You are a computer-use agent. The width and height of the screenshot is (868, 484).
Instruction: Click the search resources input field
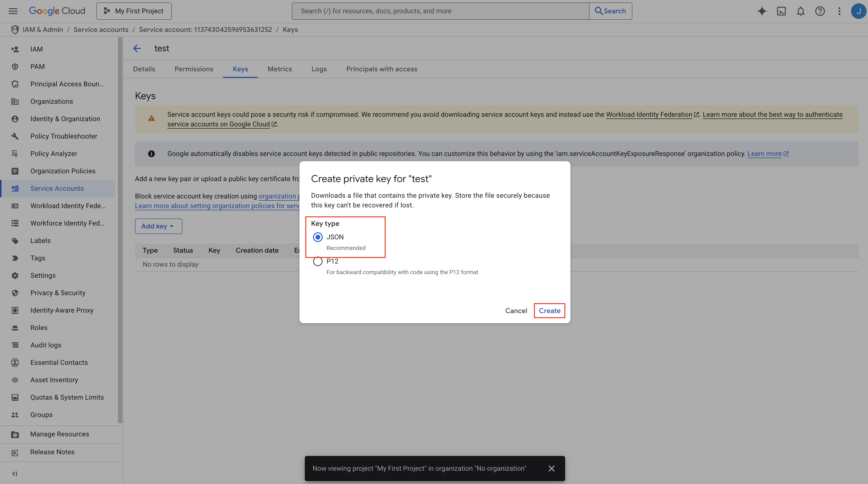(440, 11)
